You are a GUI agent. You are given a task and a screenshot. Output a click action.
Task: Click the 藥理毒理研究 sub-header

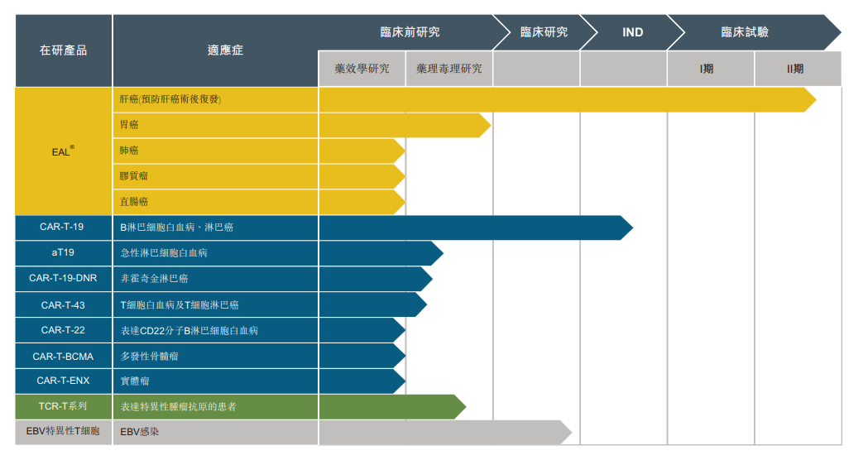[x=449, y=69]
